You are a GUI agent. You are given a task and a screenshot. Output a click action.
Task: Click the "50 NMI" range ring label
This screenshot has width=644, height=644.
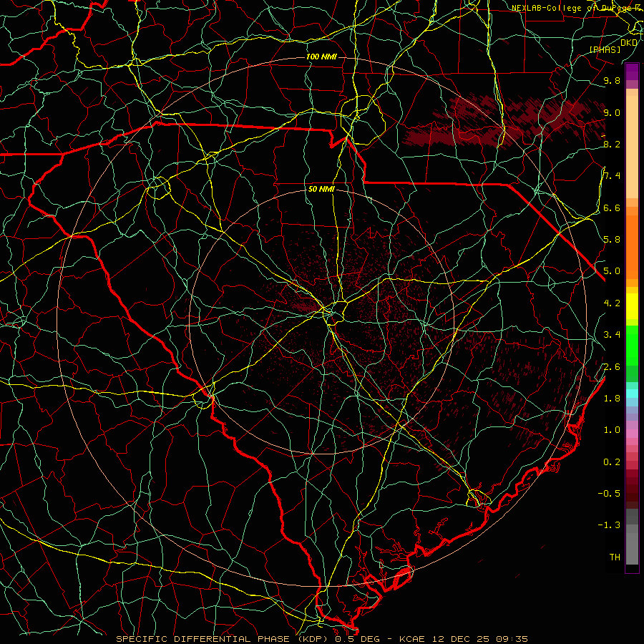pos(321,190)
